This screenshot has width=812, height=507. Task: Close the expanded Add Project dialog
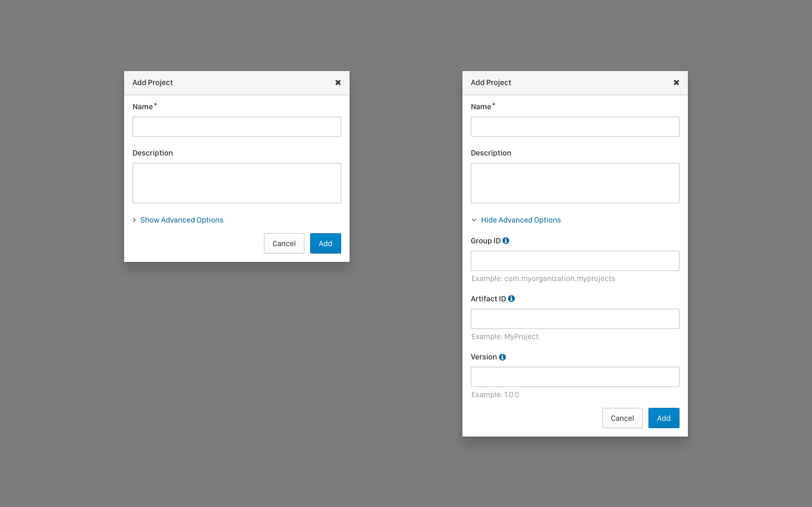tap(676, 83)
